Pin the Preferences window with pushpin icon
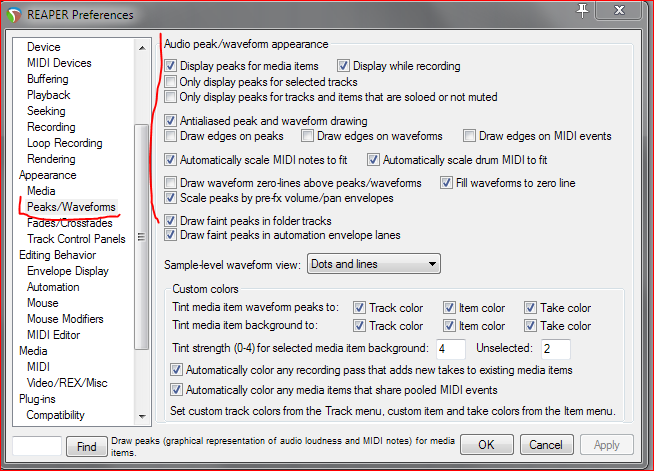The width and height of the screenshot is (654, 471). (x=582, y=10)
